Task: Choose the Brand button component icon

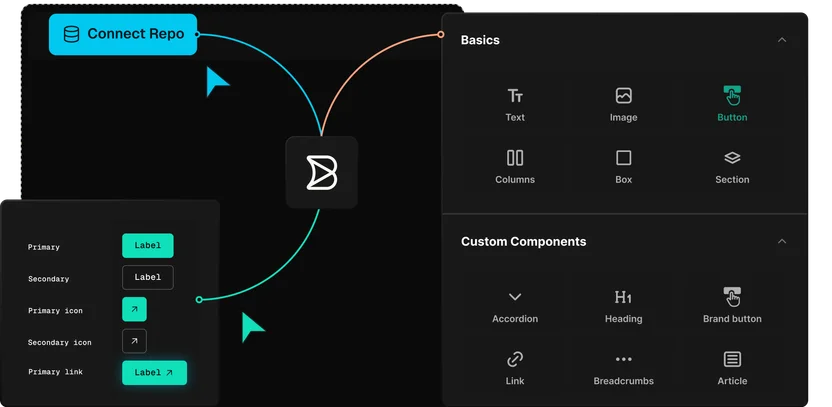Action: point(732,297)
